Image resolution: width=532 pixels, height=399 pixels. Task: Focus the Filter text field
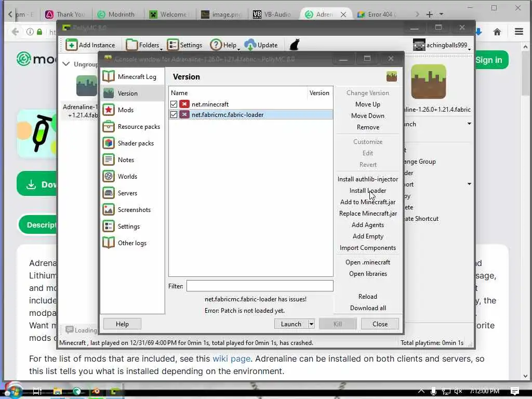click(260, 286)
